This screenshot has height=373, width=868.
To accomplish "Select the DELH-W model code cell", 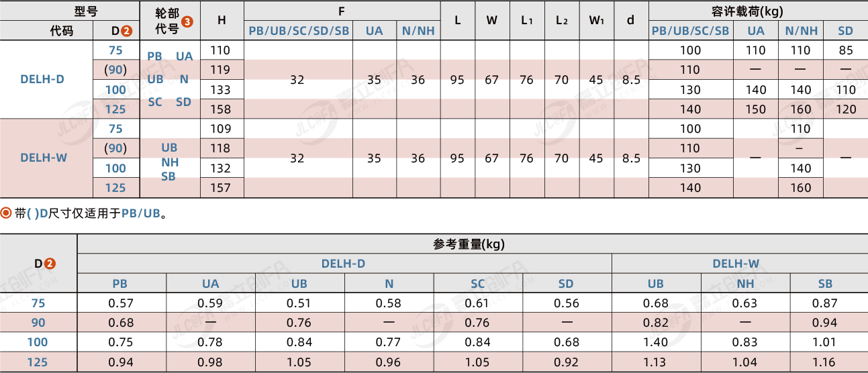I will click(x=44, y=158).
